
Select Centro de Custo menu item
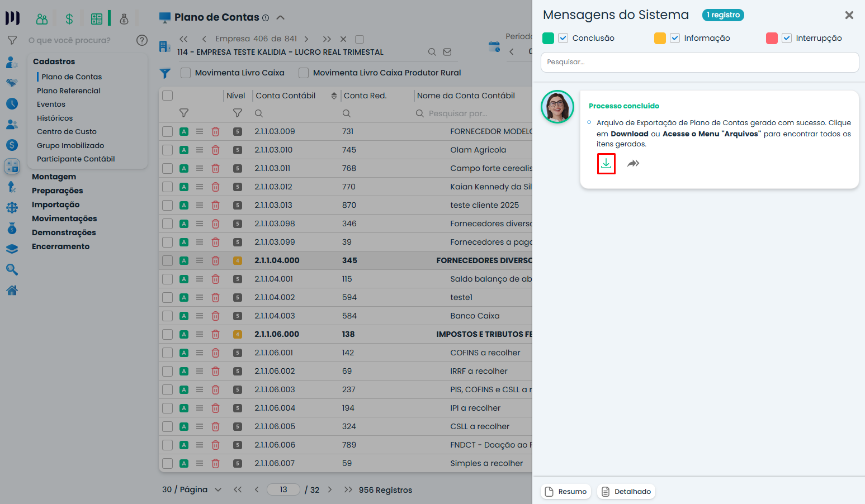67,131
